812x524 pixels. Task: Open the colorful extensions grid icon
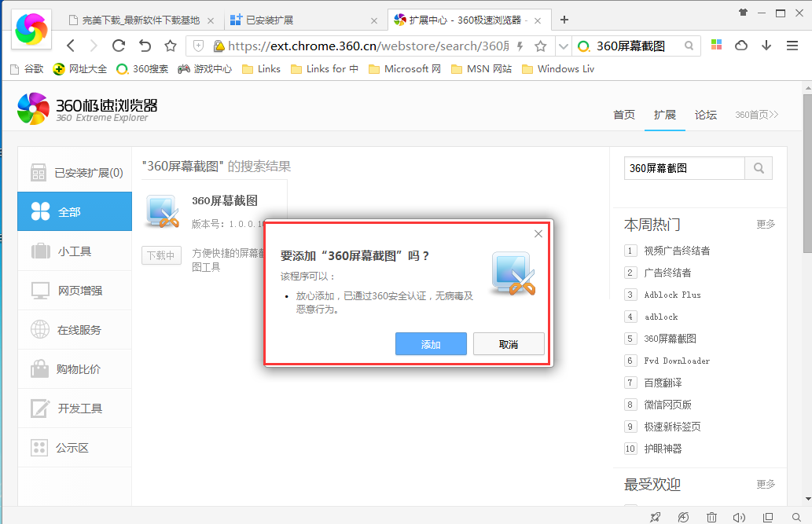(717, 45)
